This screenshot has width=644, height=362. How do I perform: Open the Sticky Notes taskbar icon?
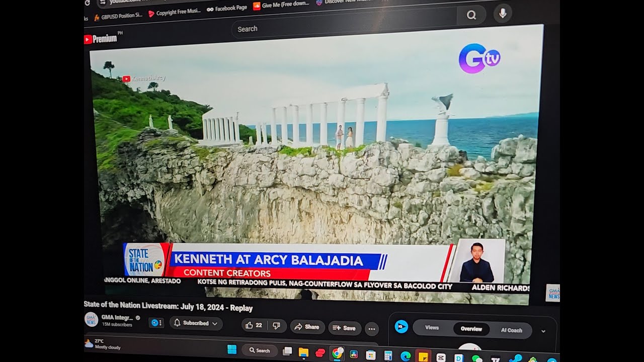coord(423,356)
